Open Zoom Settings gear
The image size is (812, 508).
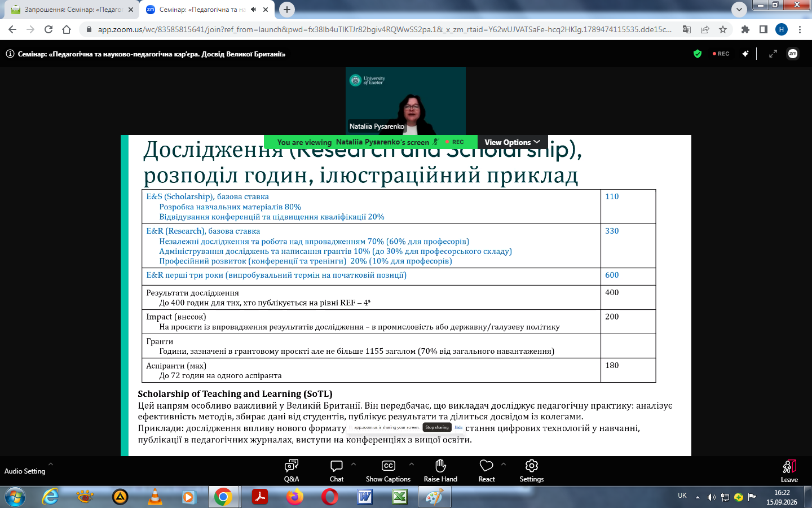point(531,471)
